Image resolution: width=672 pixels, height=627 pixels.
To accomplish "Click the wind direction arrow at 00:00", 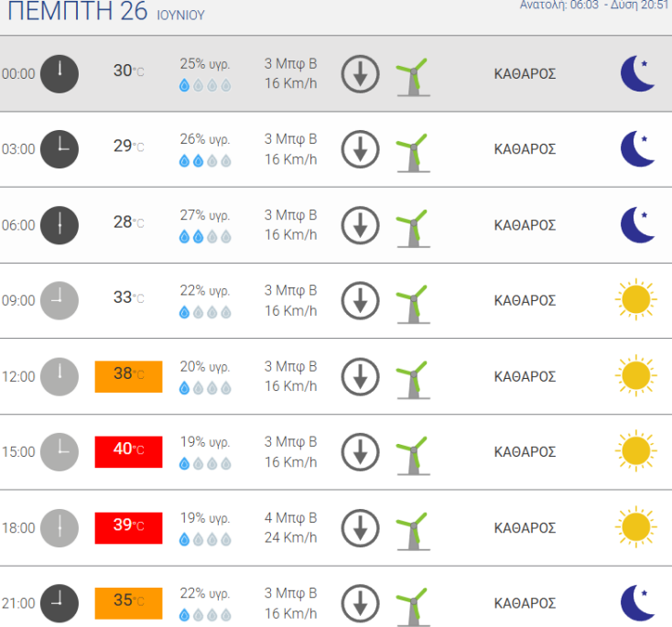I will click(360, 73).
